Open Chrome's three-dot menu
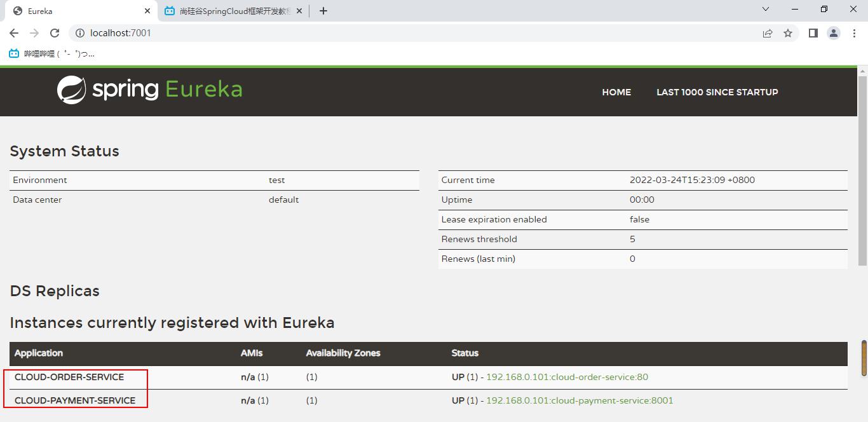Viewport: 868px width, 422px height. pos(854,33)
